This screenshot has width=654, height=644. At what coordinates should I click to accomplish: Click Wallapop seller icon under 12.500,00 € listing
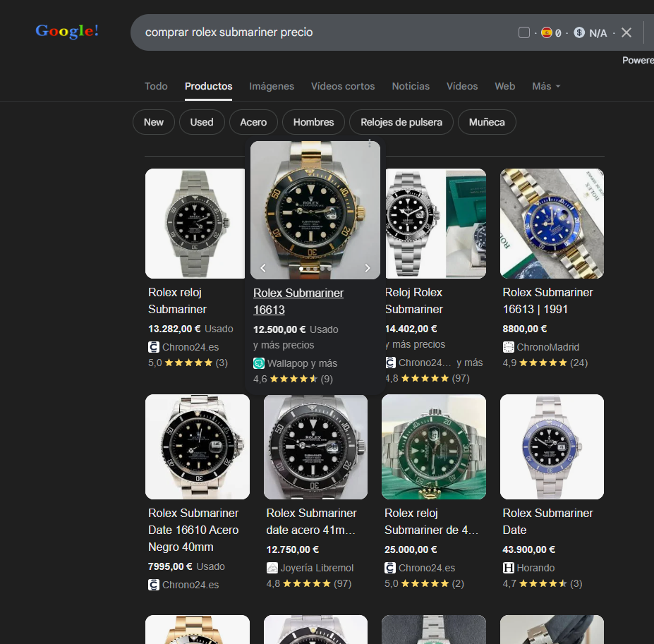coord(259,363)
